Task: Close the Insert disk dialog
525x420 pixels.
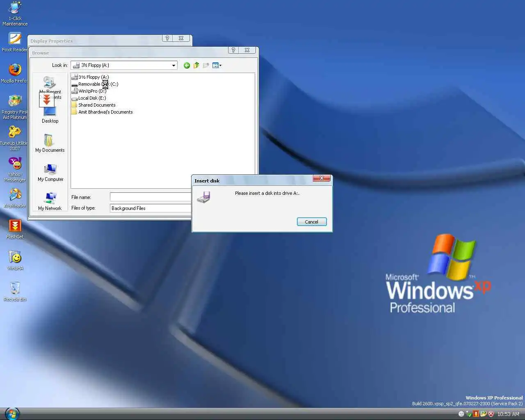Action: (322, 178)
